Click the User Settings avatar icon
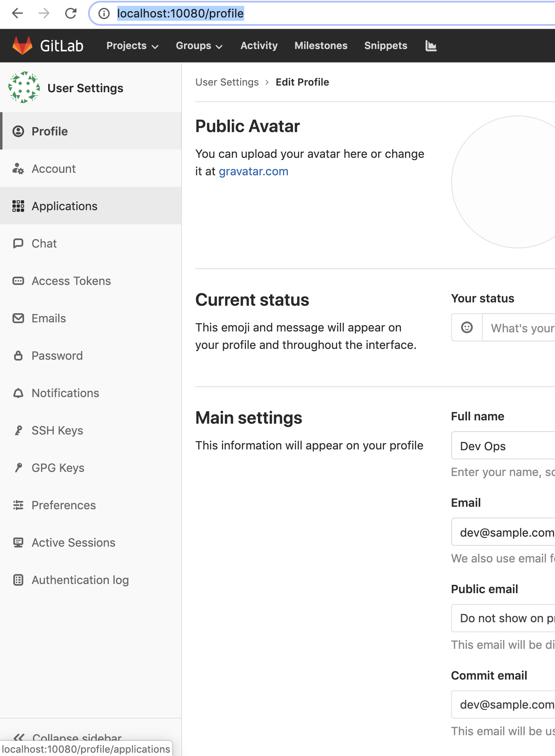 click(x=24, y=88)
